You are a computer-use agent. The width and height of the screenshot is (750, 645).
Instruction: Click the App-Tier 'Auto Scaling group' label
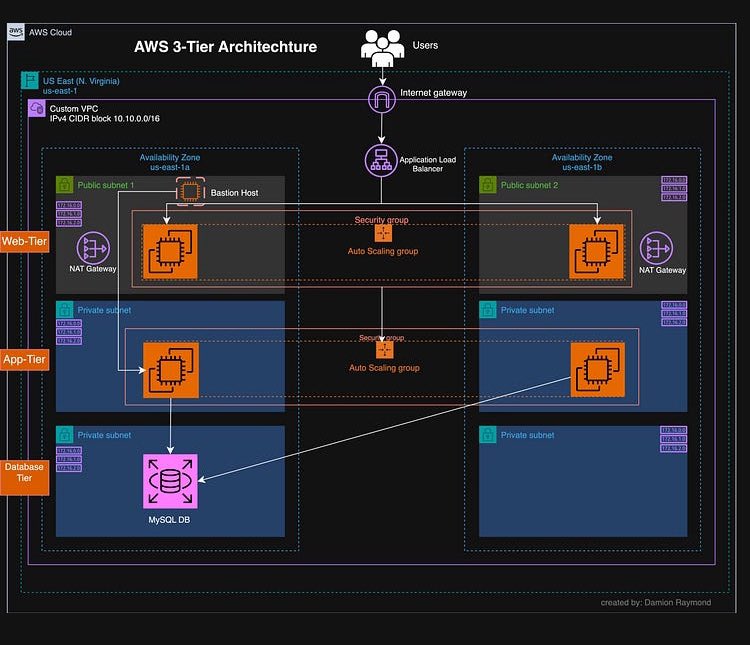[x=384, y=367]
